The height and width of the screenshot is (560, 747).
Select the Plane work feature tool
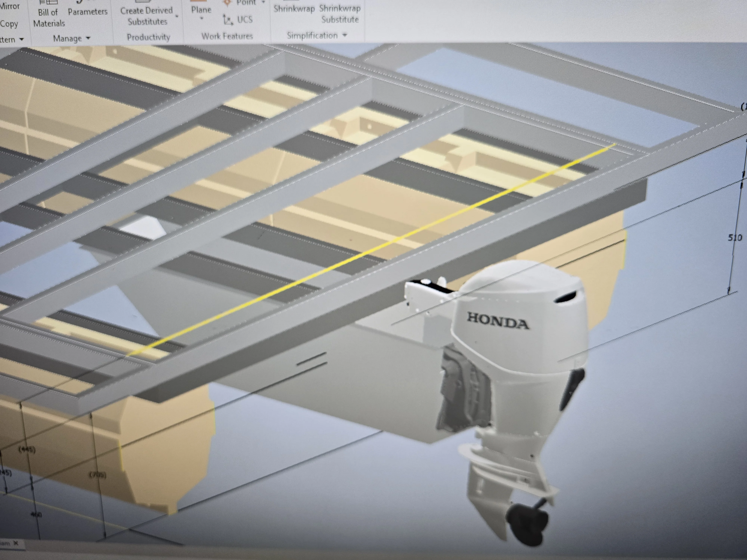201,10
